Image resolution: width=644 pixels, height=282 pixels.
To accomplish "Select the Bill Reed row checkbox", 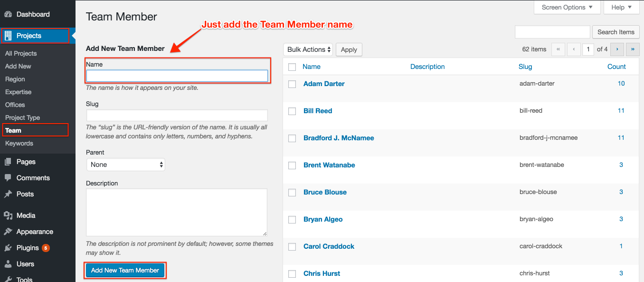I will pyautogui.click(x=293, y=111).
